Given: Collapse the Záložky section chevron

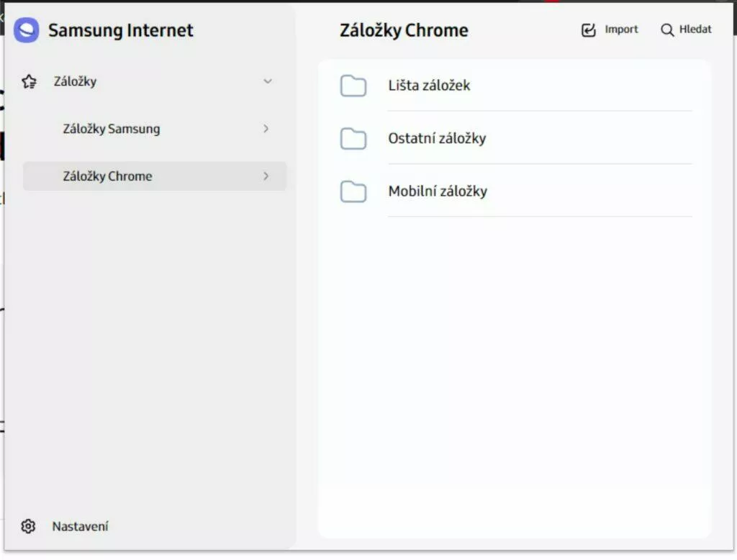Looking at the screenshot, I should click(268, 81).
